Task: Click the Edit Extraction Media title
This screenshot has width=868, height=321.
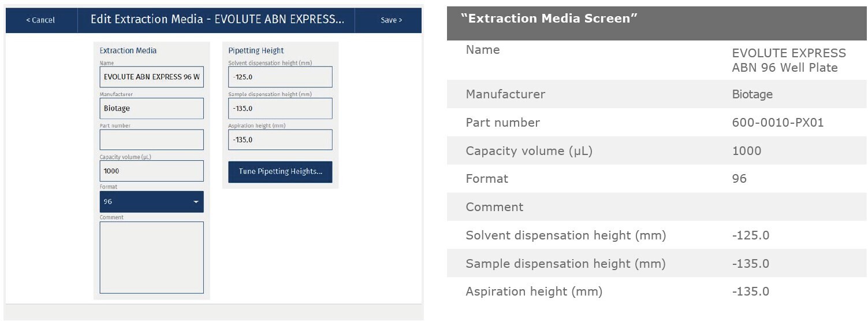Action: [217, 20]
